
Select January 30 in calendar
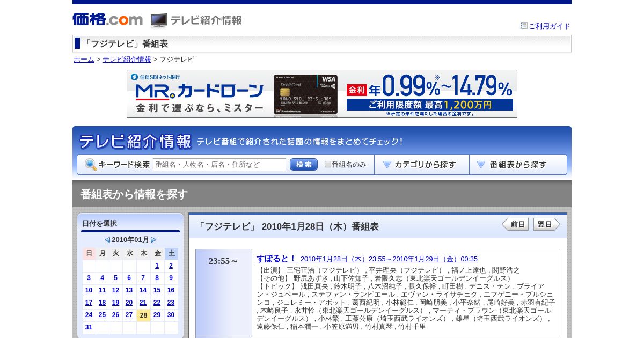pos(171,315)
